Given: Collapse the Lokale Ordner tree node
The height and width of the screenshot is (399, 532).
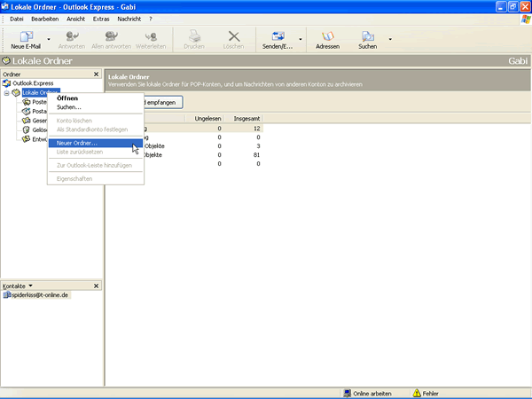Looking at the screenshot, I should [x=6, y=92].
